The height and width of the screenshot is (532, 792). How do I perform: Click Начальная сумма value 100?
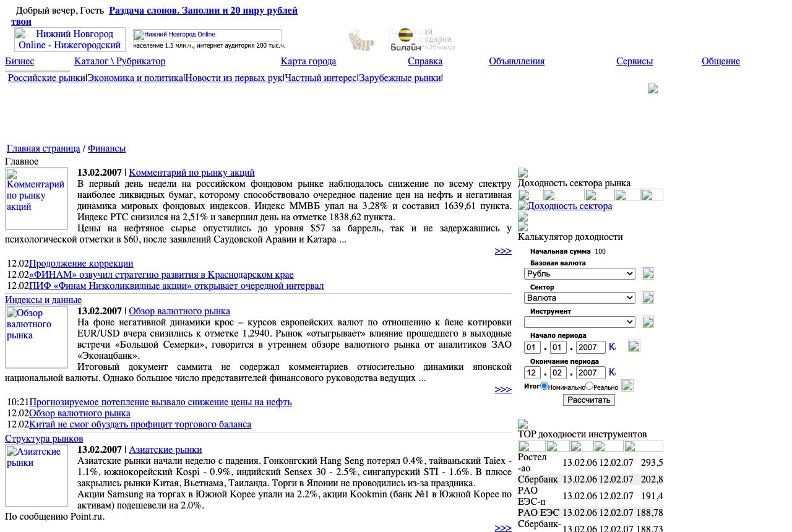tap(600, 251)
